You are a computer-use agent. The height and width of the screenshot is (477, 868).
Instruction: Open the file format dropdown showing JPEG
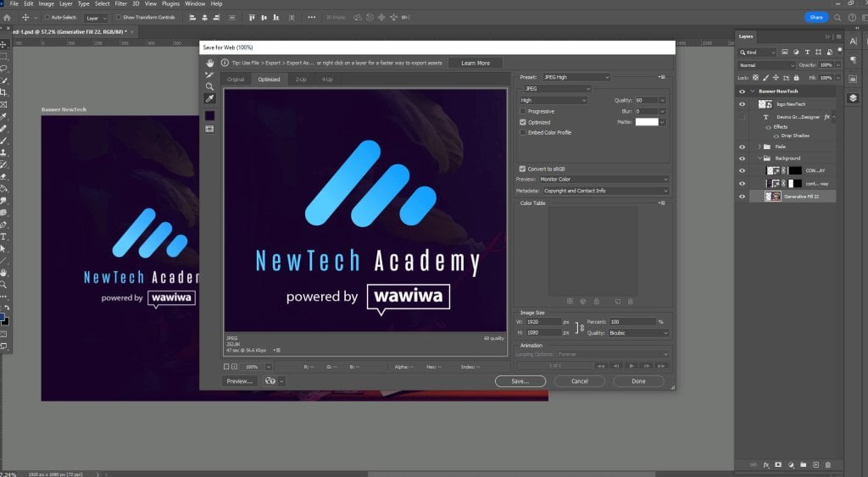(x=557, y=89)
